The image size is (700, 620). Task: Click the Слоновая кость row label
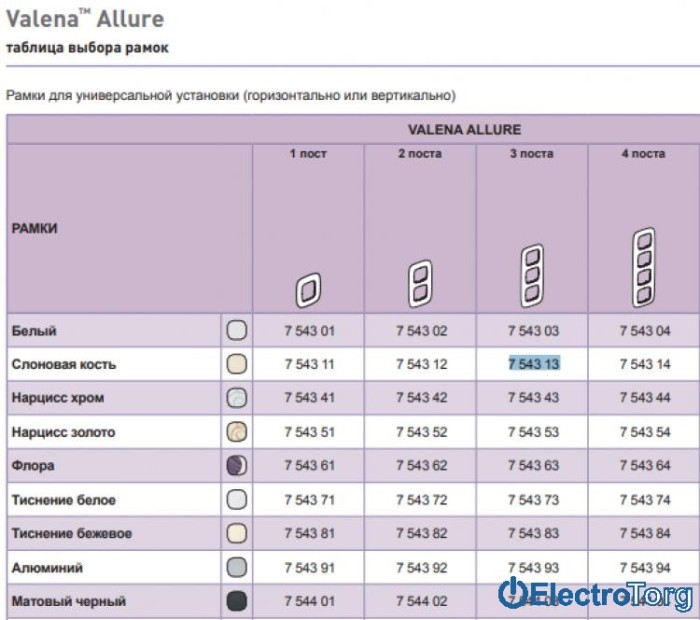point(64,364)
